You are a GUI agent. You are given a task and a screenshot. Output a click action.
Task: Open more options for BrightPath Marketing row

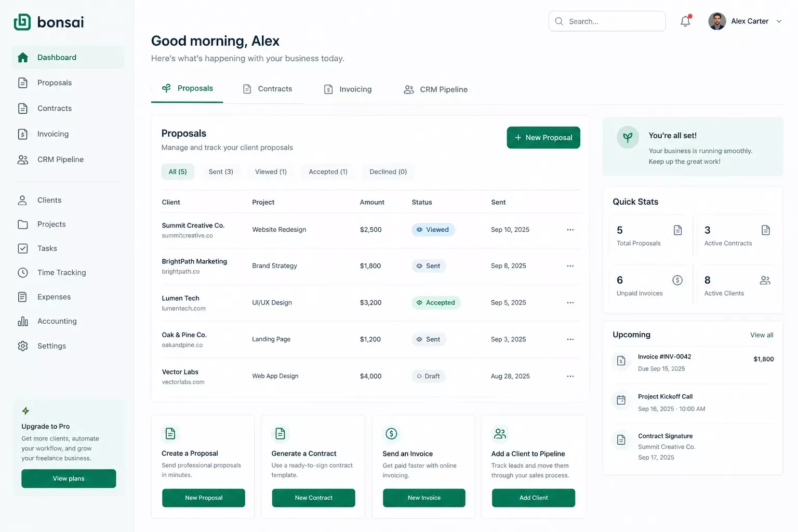(x=570, y=266)
